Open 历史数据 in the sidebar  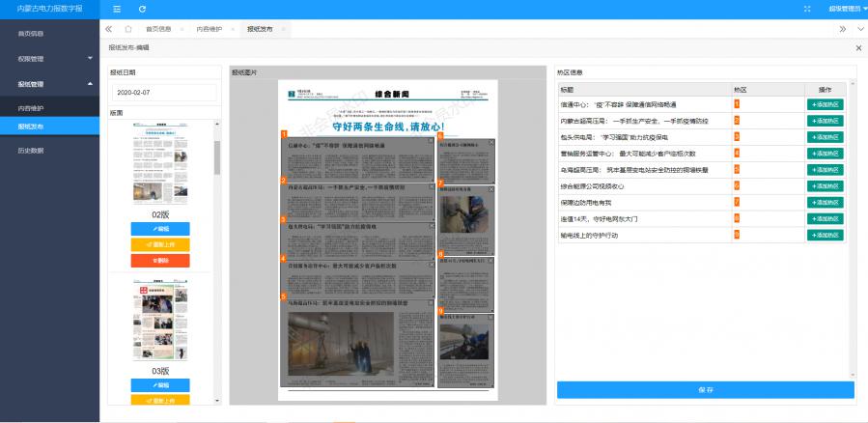31,151
